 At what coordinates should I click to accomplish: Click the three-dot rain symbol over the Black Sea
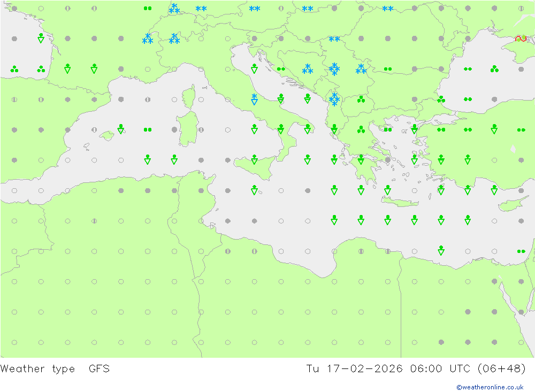click(494, 69)
